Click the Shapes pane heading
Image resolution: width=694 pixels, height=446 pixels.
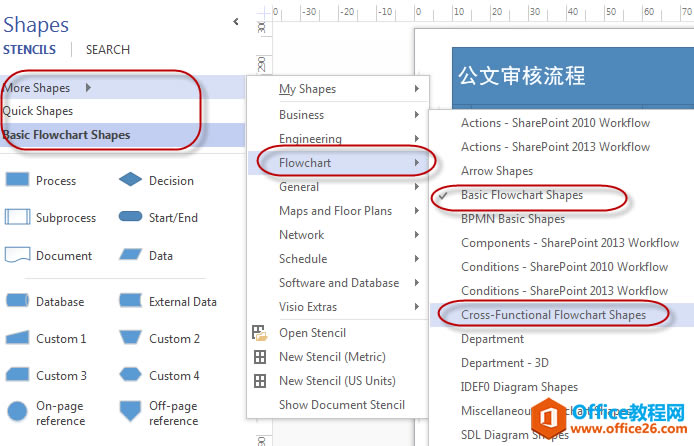coord(36,25)
